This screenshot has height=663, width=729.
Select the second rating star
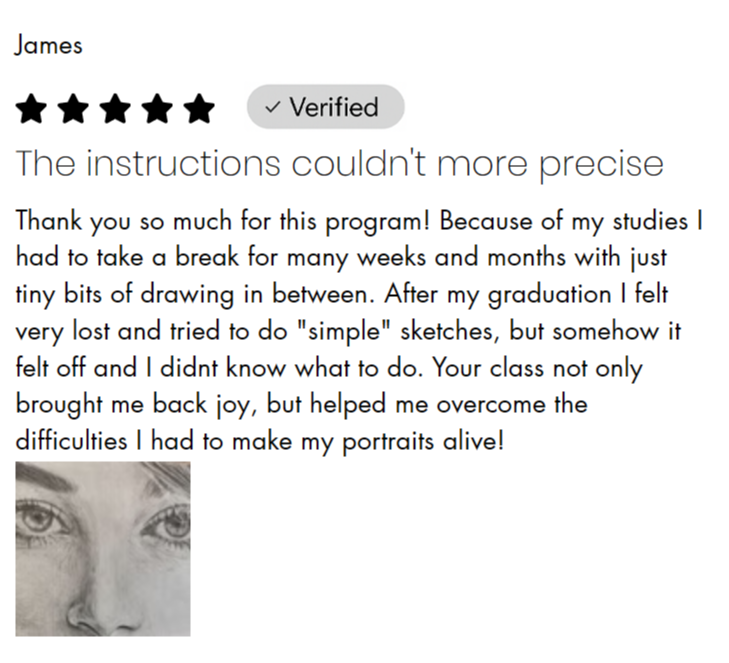(73, 108)
